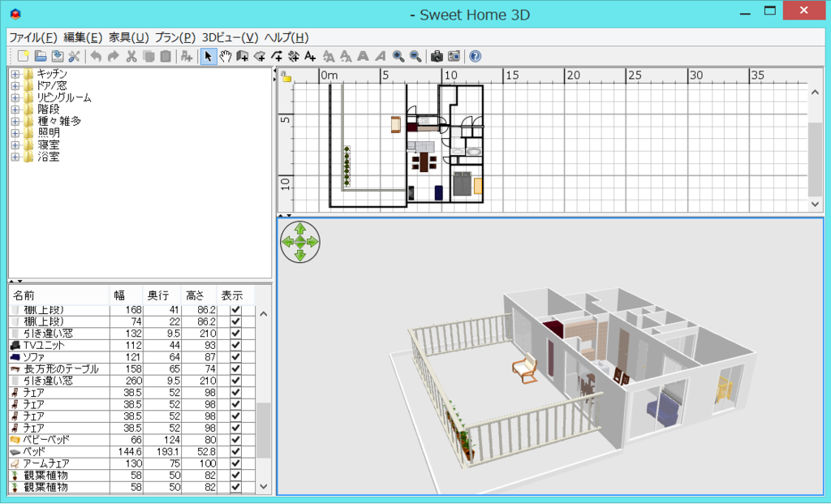Add selected furniture to home
The height and width of the screenshot is (504, 831).
pos(186,56)
